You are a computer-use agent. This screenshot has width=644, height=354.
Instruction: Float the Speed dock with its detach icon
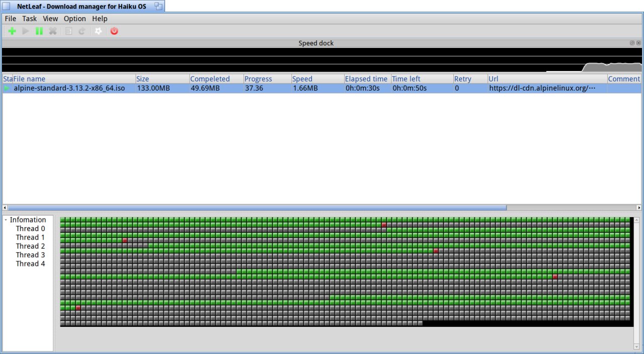pos(632,43)
